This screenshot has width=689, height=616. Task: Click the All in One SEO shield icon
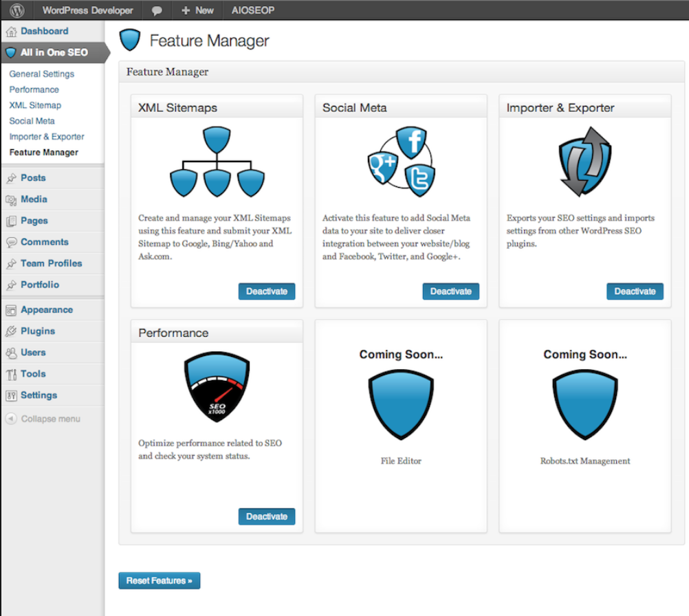coord(11,53)
